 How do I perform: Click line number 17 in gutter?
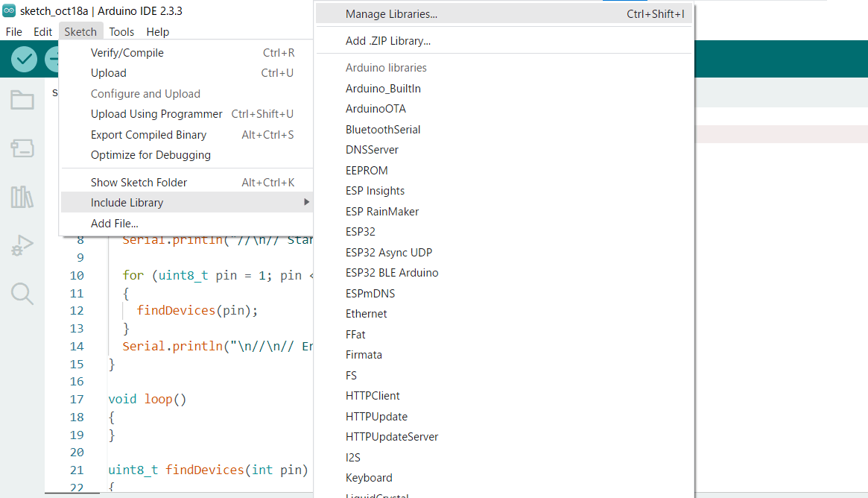[x=77, y=399]
